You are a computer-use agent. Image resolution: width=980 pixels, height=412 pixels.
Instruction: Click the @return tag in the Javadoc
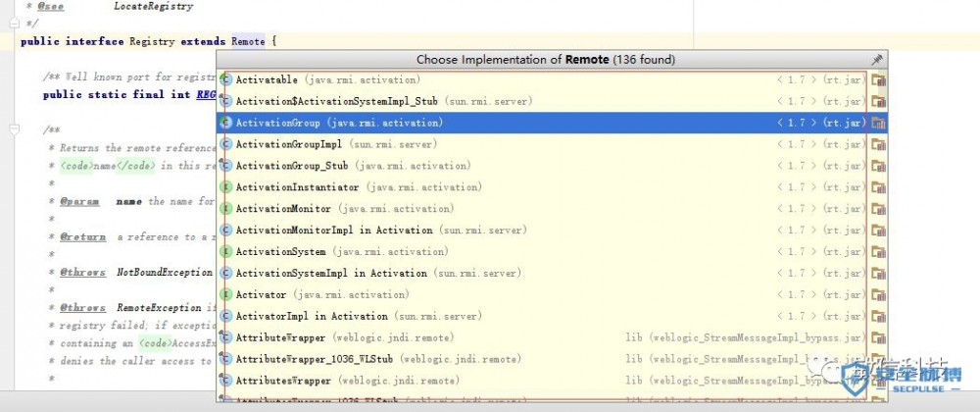coord(82,237)
